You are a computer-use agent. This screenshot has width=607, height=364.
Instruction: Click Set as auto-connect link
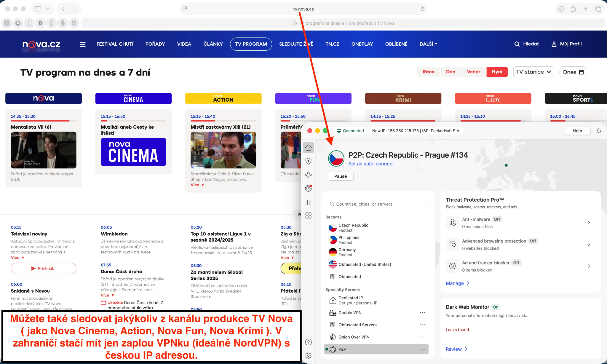[371, 164]
